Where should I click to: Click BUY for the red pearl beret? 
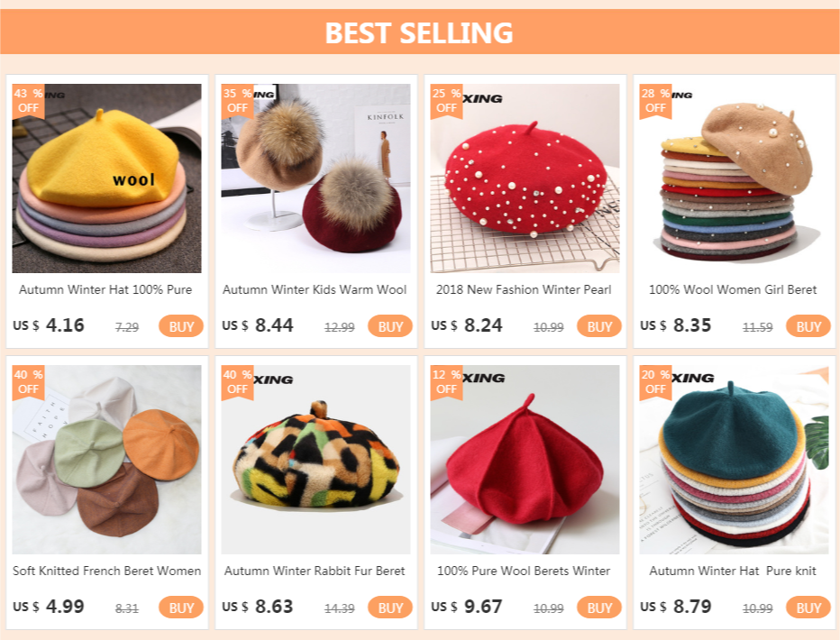click(599, 326)
